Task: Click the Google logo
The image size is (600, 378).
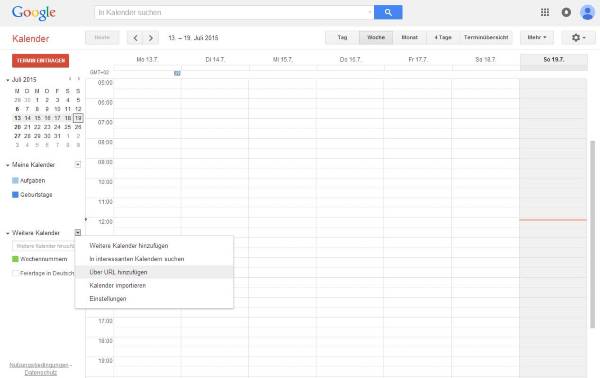Action: coord(34,13)
